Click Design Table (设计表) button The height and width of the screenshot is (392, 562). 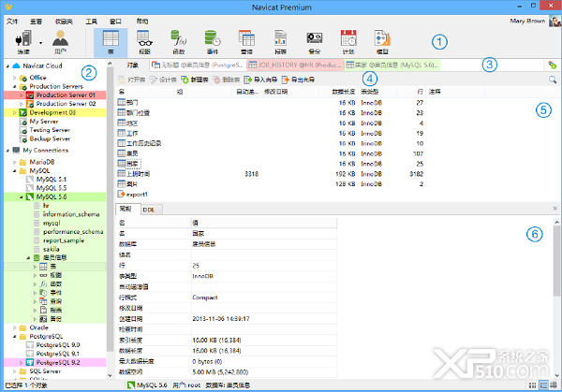coord(163,80)
